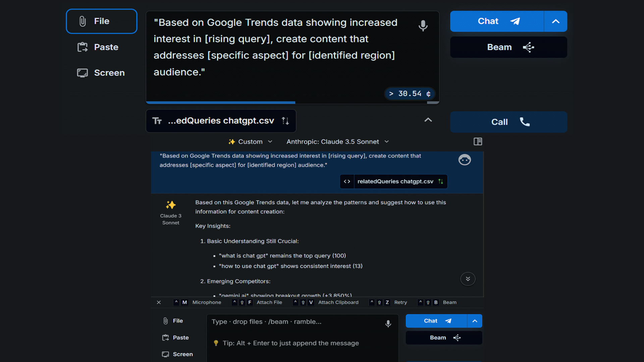Click the Claude 3 Sonnet sparkle avatar
Image resolution: width=644 pixels, height=362 pixels.
click(171, 205)
